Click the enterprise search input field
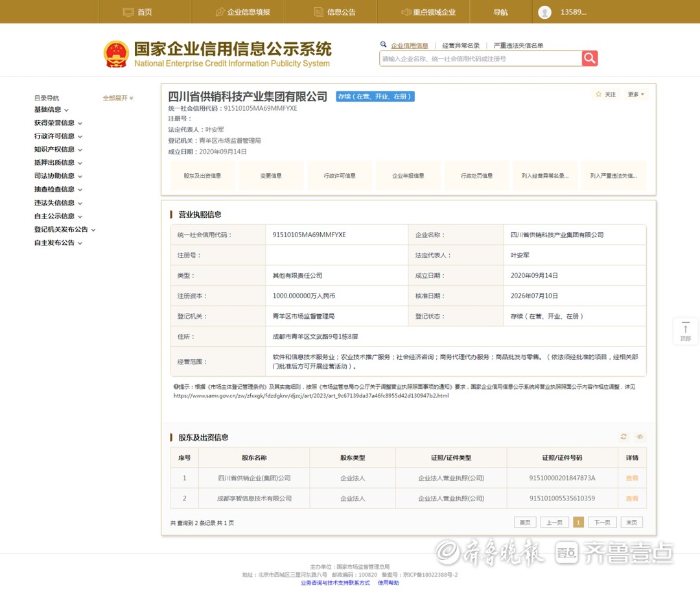The image size is (700, 595). click(x=480, y=58)
